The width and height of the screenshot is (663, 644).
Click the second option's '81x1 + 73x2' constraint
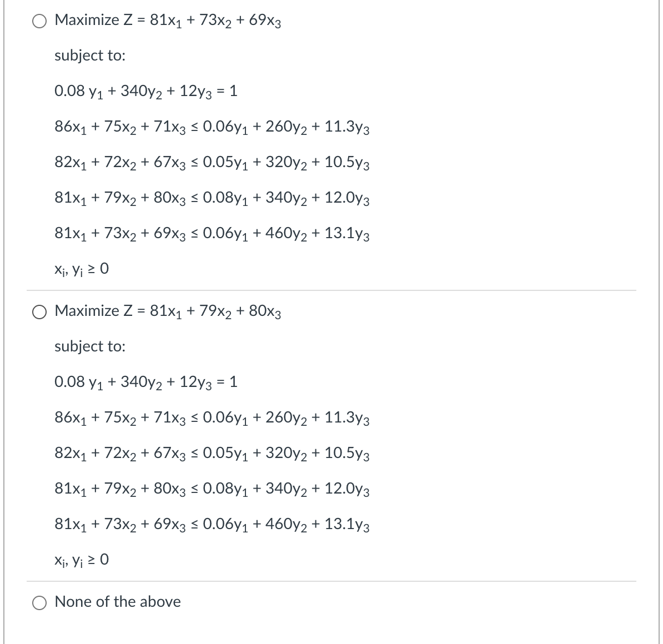coord(212,525)
